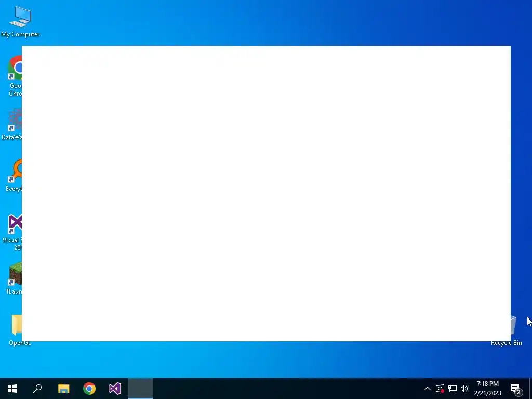The width and height of the screenshot is (532, 399).
Task: Open the clock showing 7:18 PM
Action: [487, 389]
